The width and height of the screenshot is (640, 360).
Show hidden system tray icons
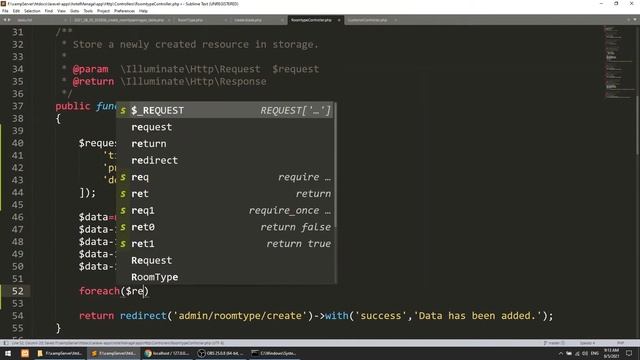tap(560, 353)
